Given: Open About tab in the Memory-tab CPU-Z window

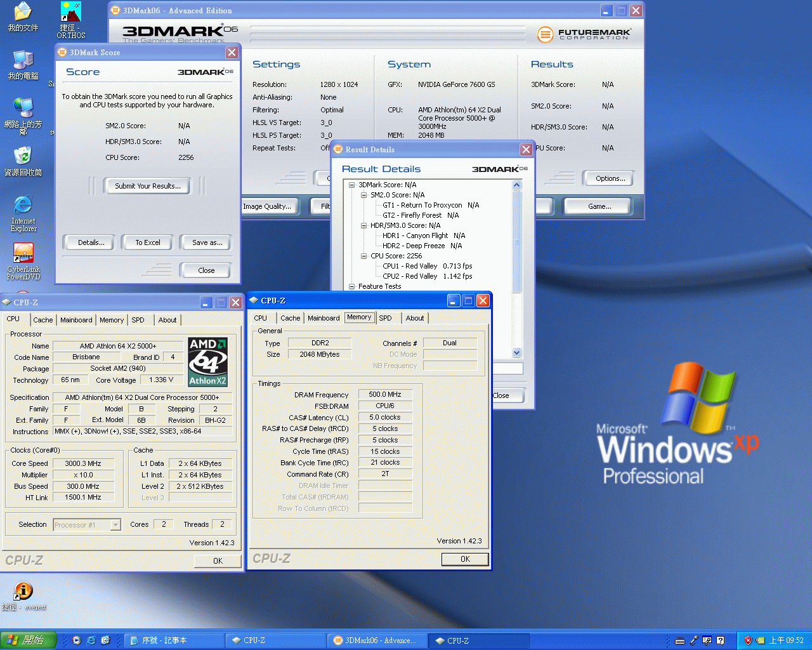Looking at the screenshot, I should (x=415, y=318).
